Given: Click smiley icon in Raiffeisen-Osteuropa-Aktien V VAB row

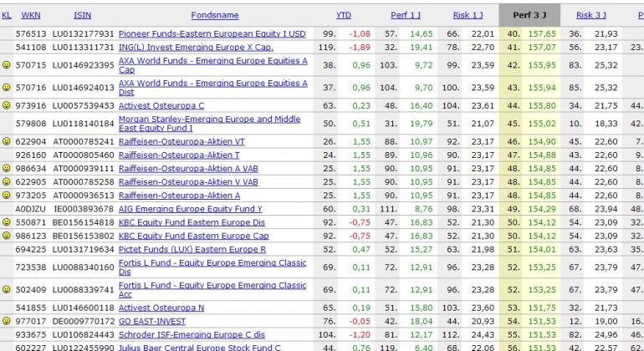Looking at the screenshot, I should coord(6,181).
